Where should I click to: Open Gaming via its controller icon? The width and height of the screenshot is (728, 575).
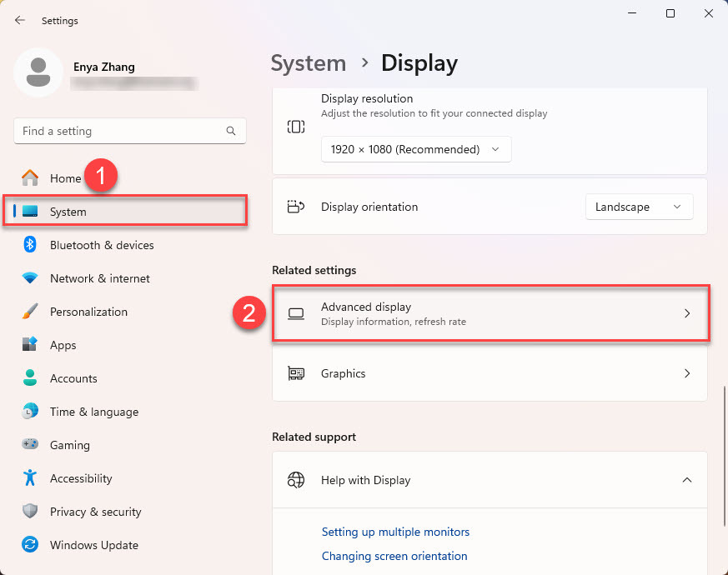point(30,445)
